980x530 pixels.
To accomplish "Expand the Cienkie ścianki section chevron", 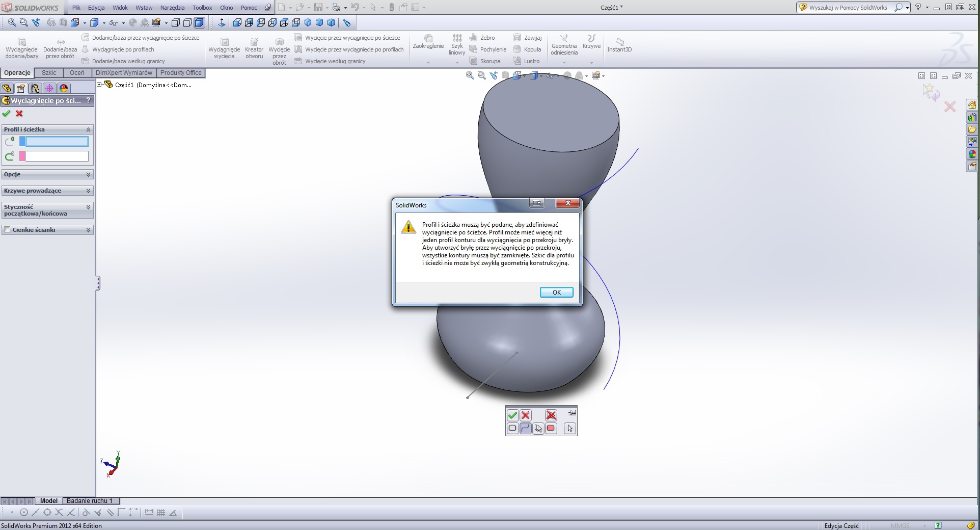I will [88, 230].
